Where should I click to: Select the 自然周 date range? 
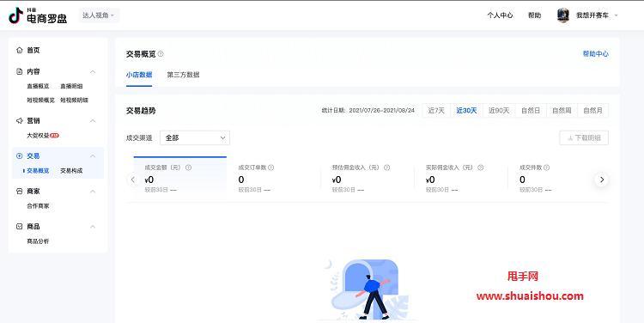click(562, 111)
